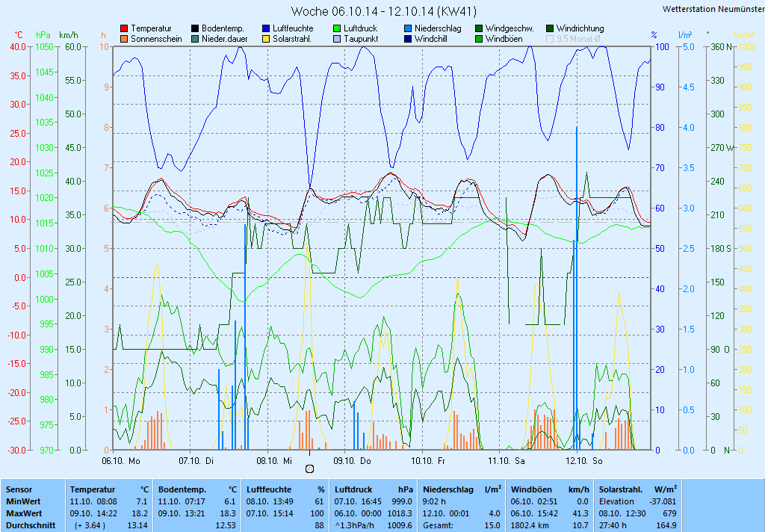Click the 09.10. 14:22 maximum temperature time
Screen dimensions: 765x532
[93, 514]
